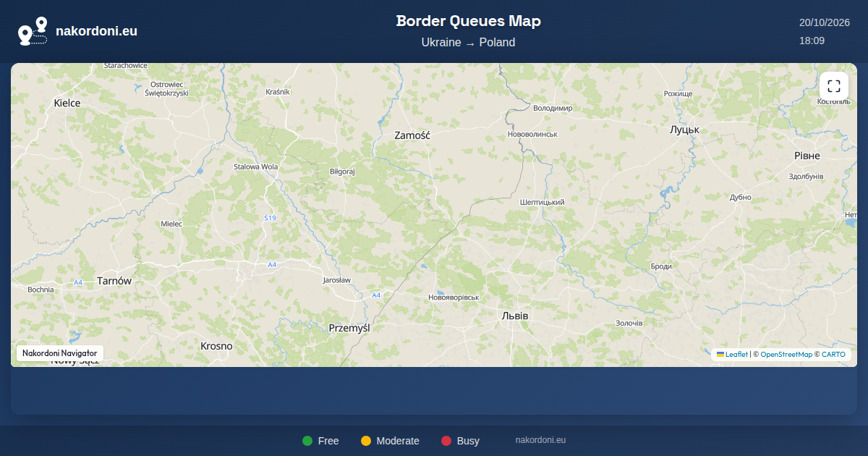
Task: Click the time 18:09
Action: tap(812, 41)
